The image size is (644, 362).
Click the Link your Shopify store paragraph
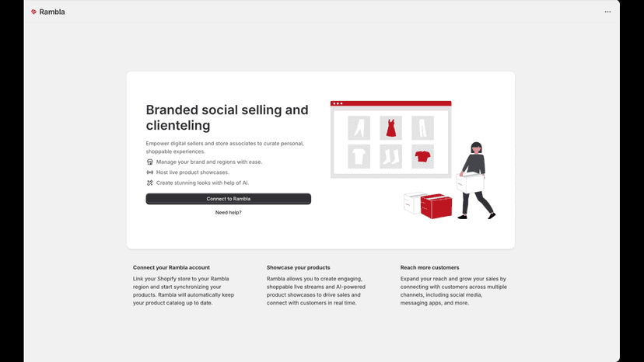click(x=184, y=291)
